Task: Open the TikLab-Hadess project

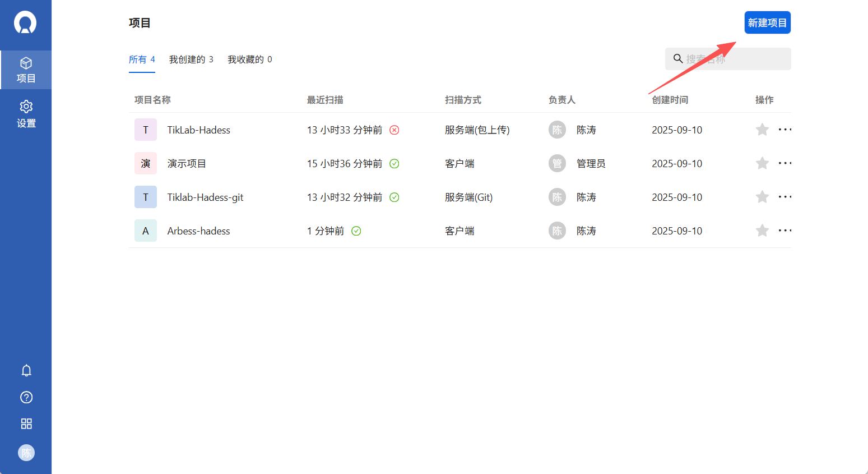Action: click(x=198, y=130)
